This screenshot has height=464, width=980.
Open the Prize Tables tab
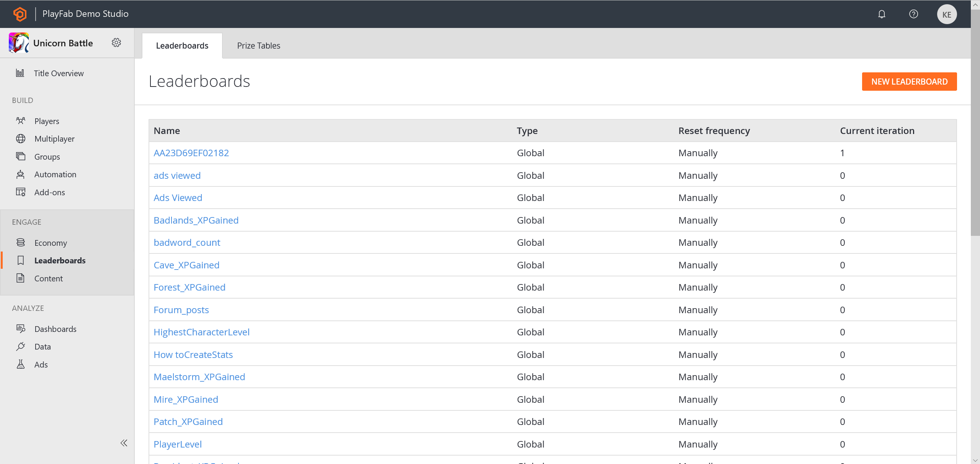[259, 45]
